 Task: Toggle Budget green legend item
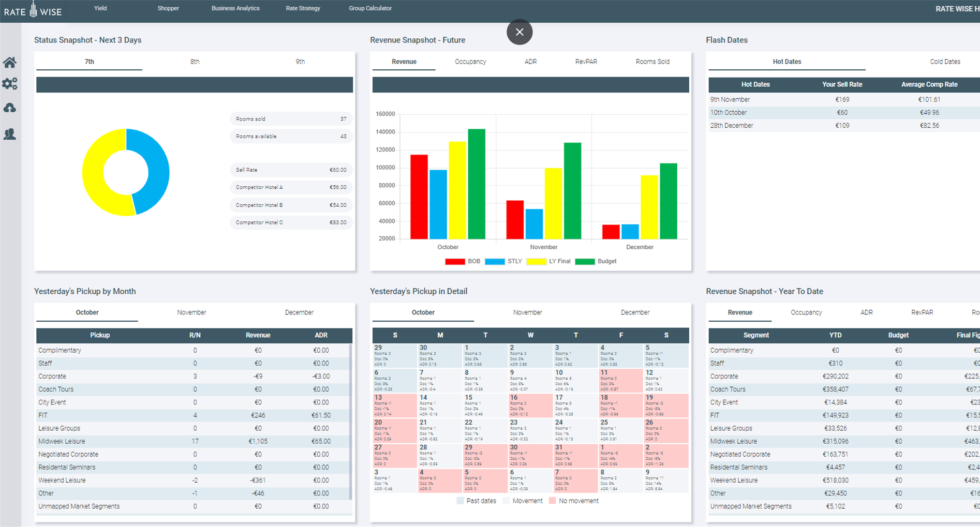coord(585,262)
